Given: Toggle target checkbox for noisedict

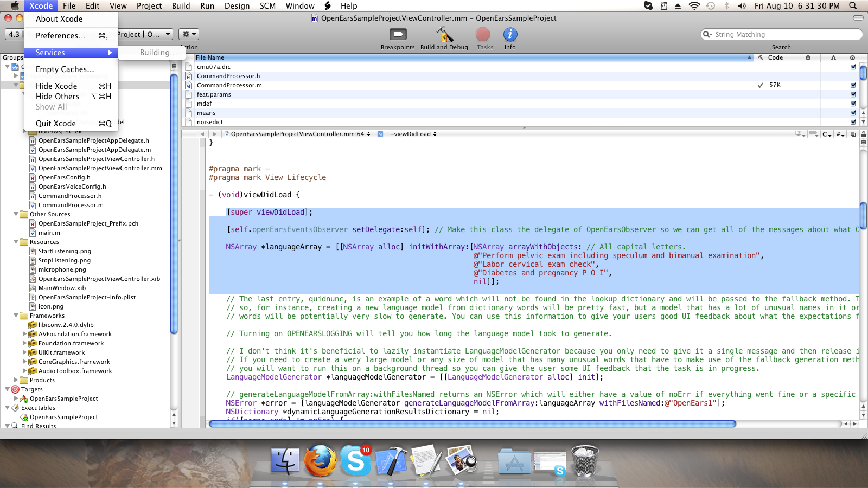Looking at the screenshot, I should point(853,122).
